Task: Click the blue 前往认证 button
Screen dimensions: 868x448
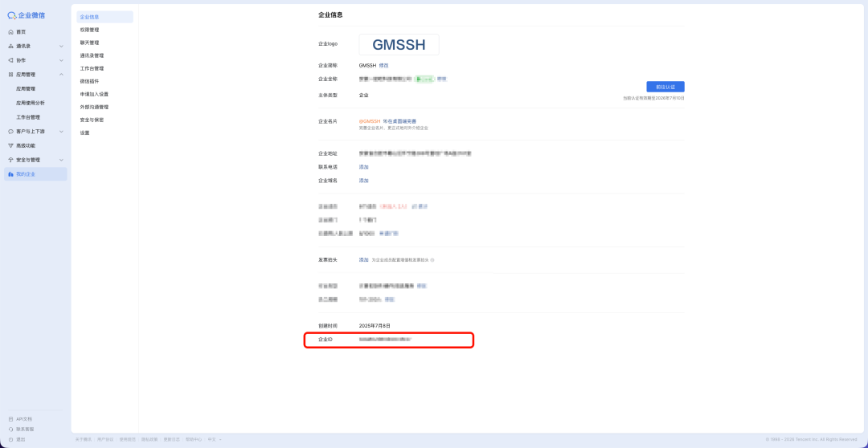Action: pyautogui.click(x=665, y=87)
